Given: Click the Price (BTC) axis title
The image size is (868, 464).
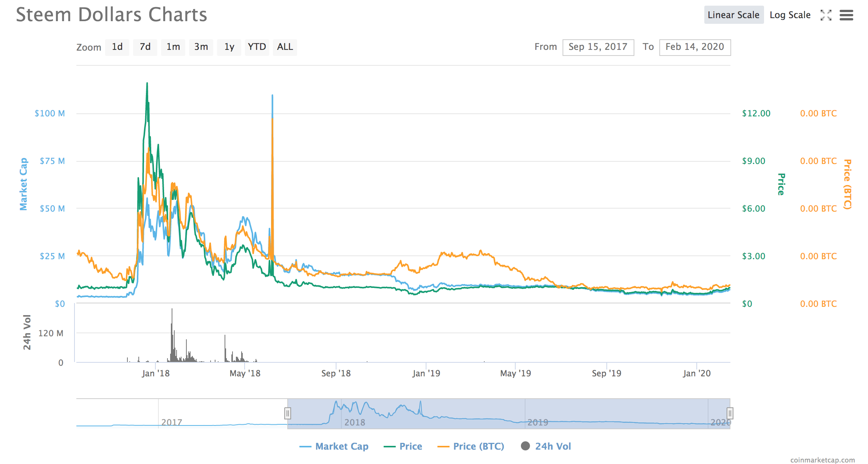Looking at the screenshot, I should pos(848,184).
